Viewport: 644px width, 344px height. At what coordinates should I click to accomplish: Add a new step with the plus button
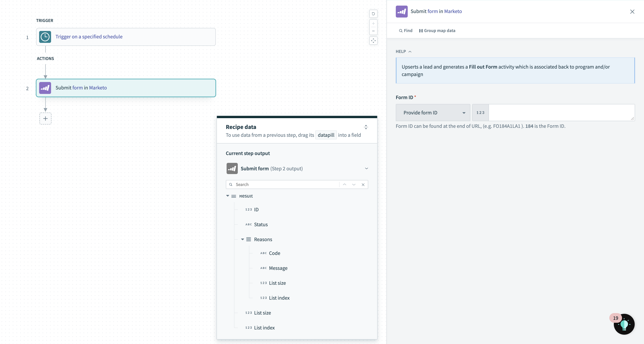(x=45, y=119)
